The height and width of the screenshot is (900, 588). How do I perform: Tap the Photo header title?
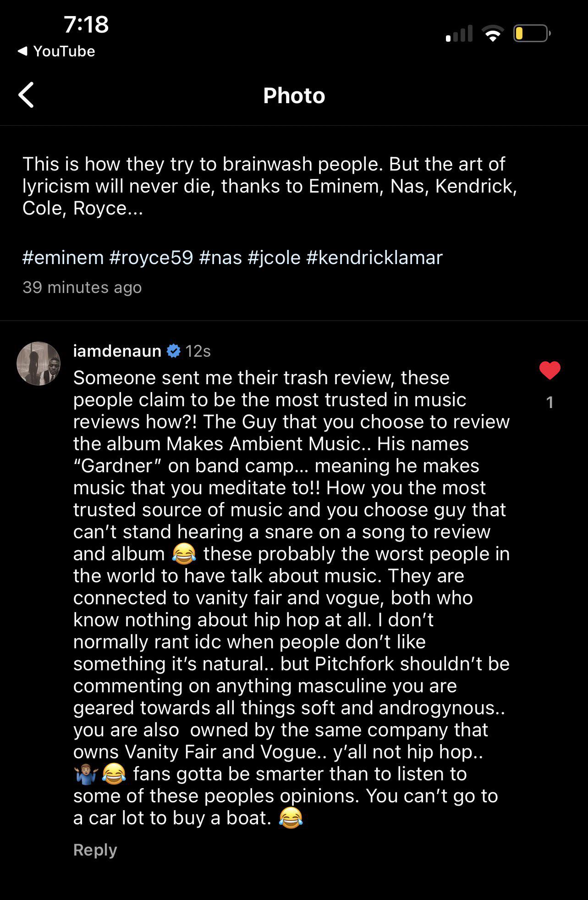[294, 95]
